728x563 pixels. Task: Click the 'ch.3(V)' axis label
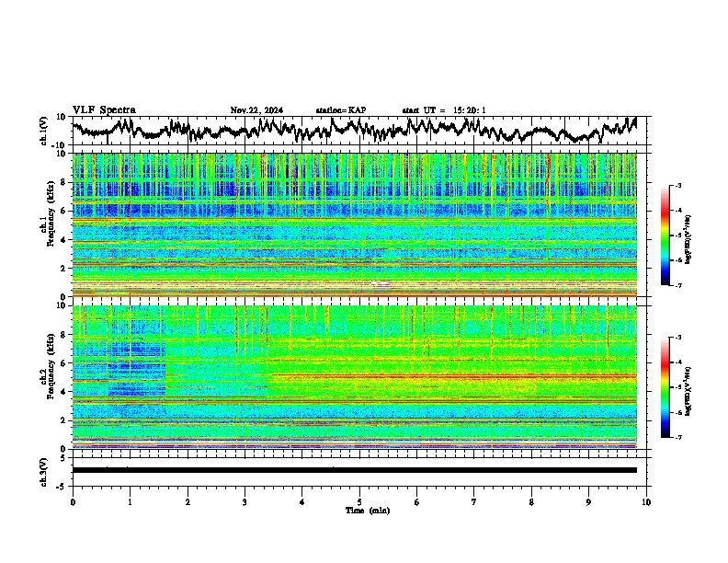(44, 472)
